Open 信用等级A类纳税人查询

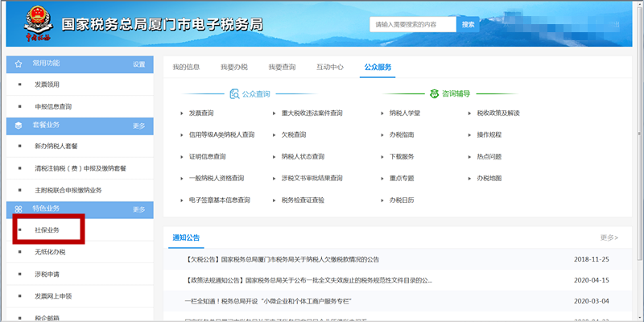tap(222, 134)
